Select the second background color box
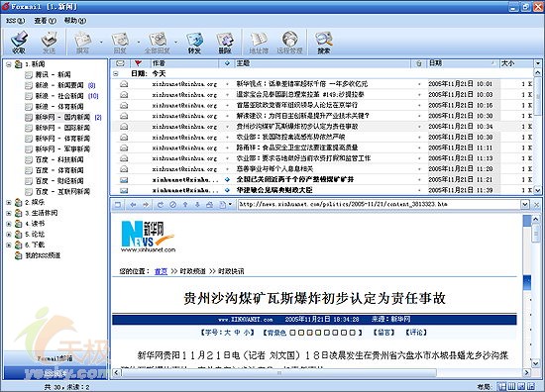This screenshot has width=545, height=392. (x=301, y=333)
